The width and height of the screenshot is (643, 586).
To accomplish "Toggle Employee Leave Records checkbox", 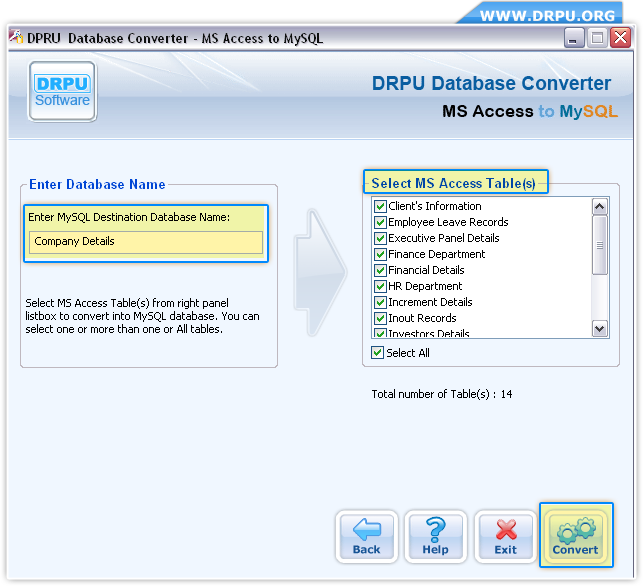I will click(x=380, y=222).
